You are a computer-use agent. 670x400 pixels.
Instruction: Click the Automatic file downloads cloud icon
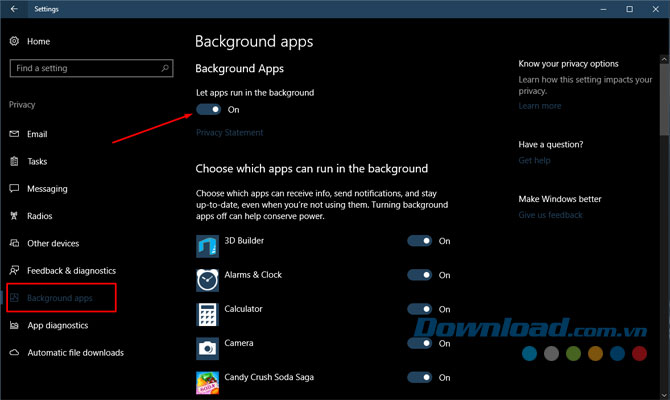14,353
